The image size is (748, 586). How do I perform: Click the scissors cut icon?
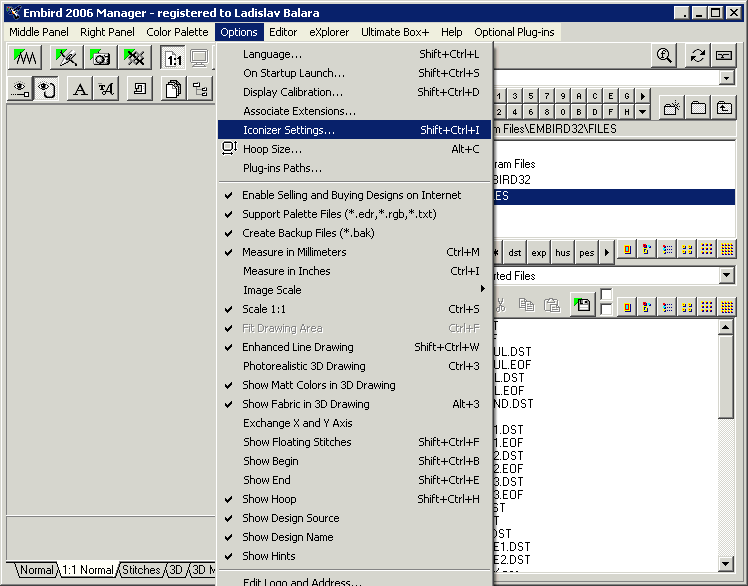pos(500,305)
